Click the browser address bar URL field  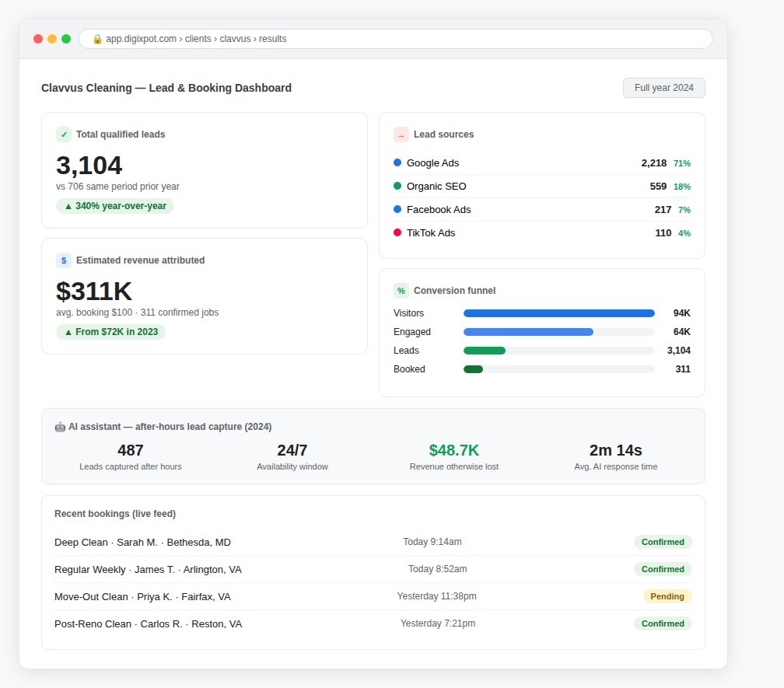[x=395, y=39]
